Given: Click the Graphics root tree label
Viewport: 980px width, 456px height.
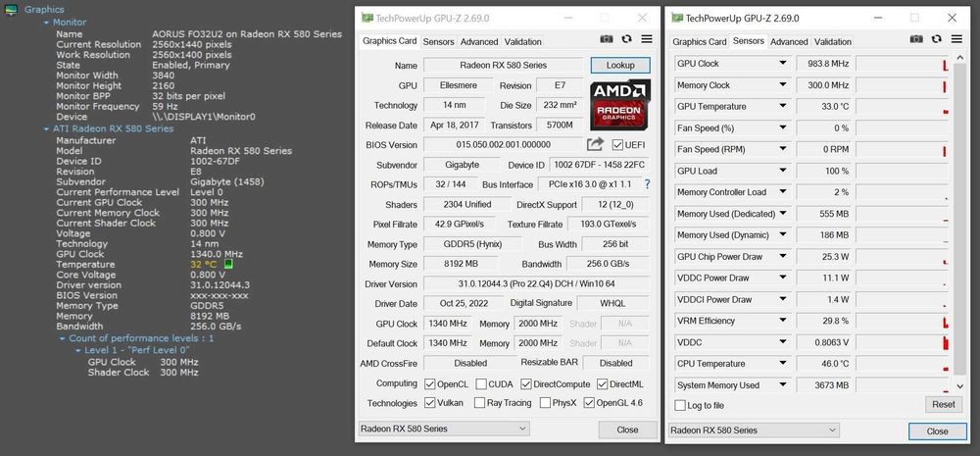Looking at the screenshot, I should click(x=44, y=10).
